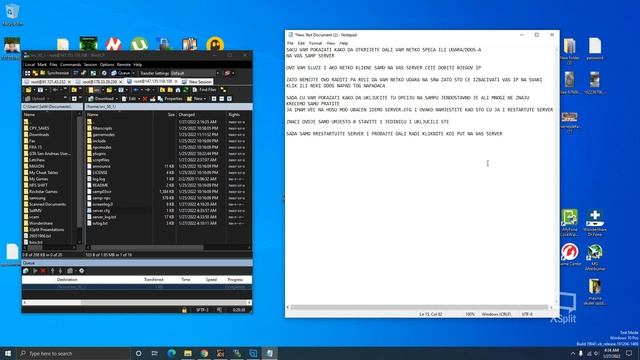The height and width of the screenshot is (360, 640).
Task: Click the queue list horizontal scrollbar
Action: pyautogui.click(x=136, y=302)
